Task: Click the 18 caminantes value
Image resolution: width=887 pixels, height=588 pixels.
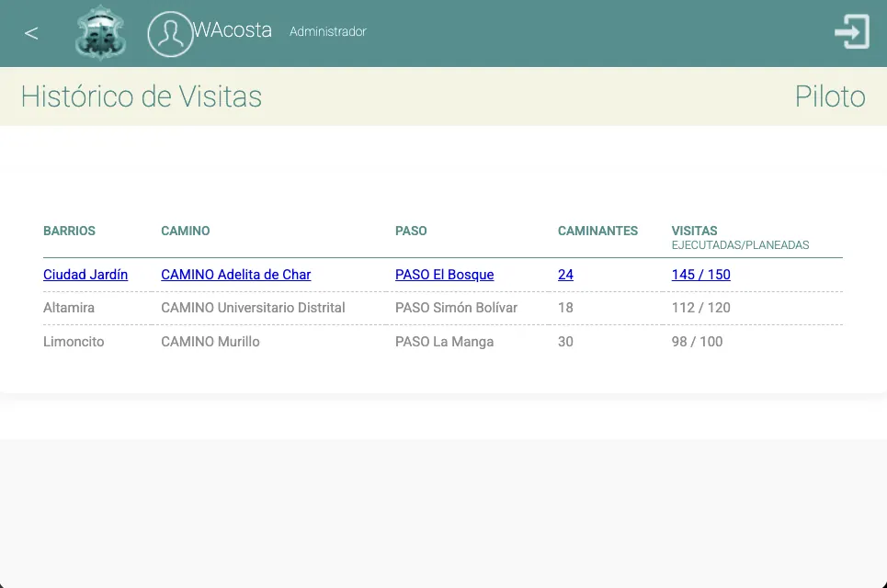Action: (565, 308)
